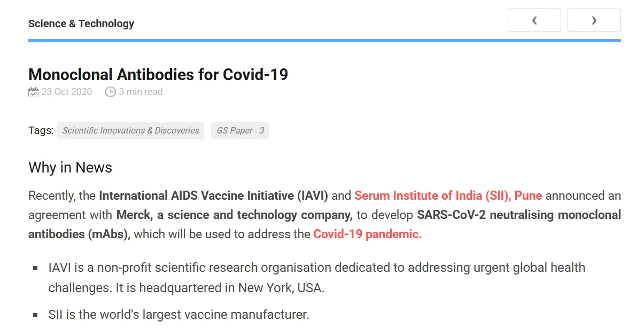Click the bold International AIDS Vaccine Initiative (IAVI) text
Image resolution: width=644 pixels, height=329 pixels.
[x=214, y=195]
